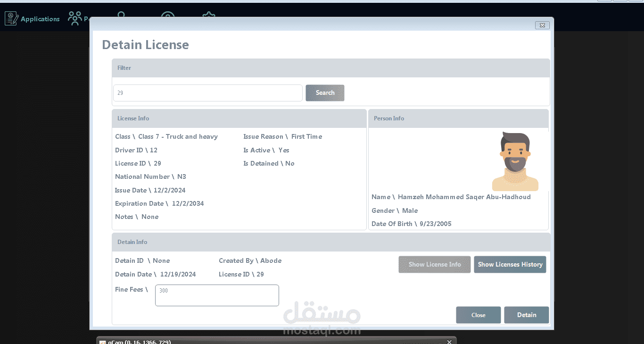Click the Issue Reason \ First Time text
This screenshot has width=644, height=344.
tap(283, 137)
